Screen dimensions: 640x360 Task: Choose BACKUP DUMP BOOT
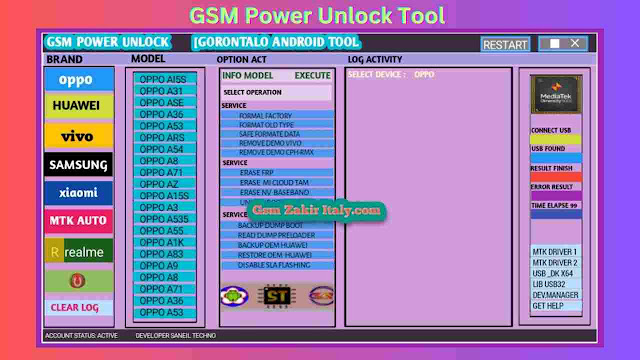[277, 225]
